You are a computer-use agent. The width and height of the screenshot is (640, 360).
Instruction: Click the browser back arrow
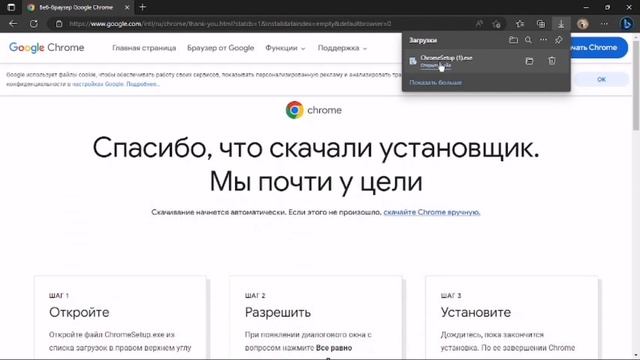point(13,24)
